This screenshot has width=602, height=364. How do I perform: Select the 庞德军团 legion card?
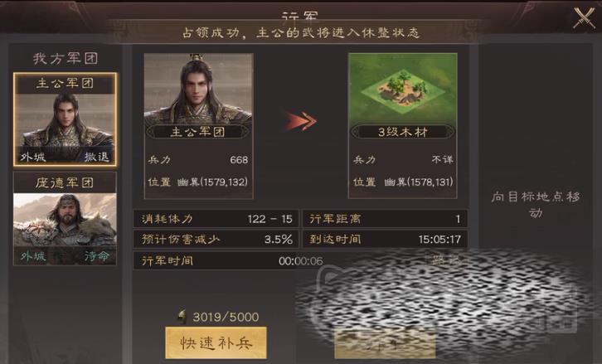point(65,218)
